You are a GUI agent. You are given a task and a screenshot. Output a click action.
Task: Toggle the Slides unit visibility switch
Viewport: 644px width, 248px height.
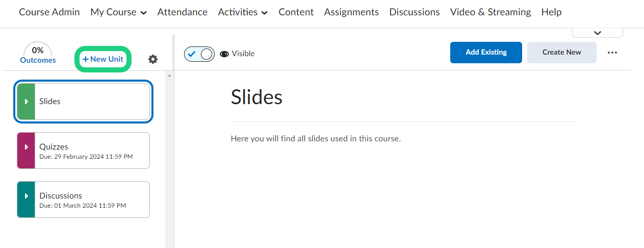click(199, 54)
